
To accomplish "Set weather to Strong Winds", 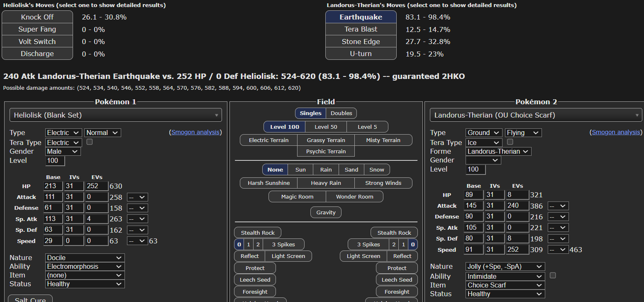I will pos(383,183).
